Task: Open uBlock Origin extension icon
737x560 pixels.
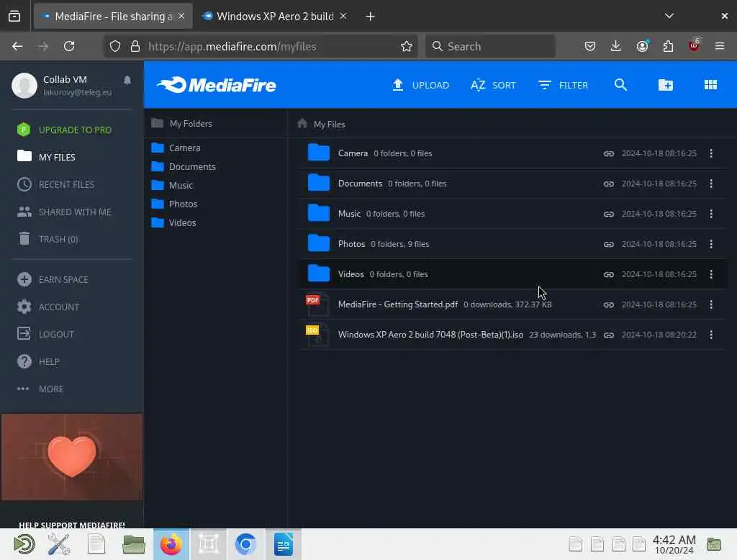Action: (694, 45)
